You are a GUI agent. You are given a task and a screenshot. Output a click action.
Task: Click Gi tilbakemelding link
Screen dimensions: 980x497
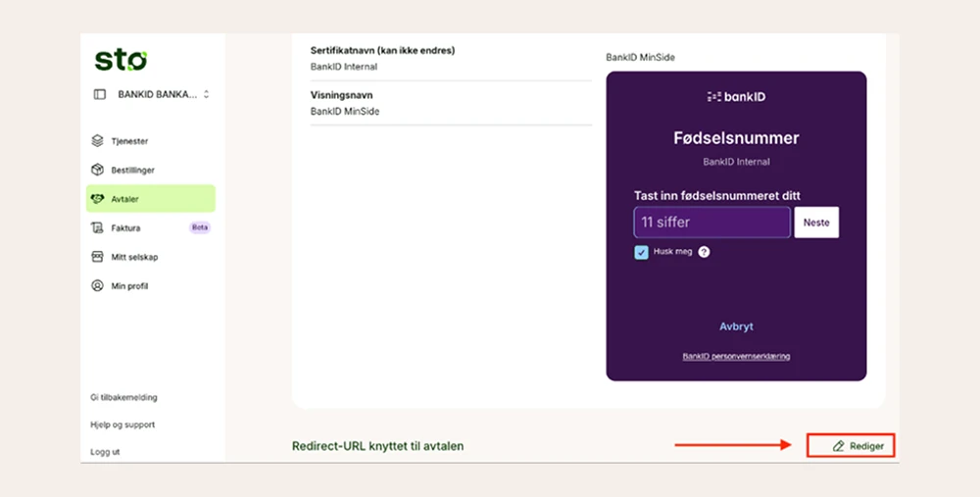click(123, 398)
